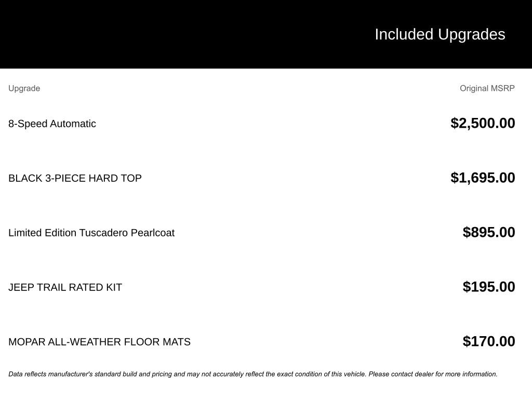Select the Original MSRP column header
The image size is (532, 399).
coord(487,88)
